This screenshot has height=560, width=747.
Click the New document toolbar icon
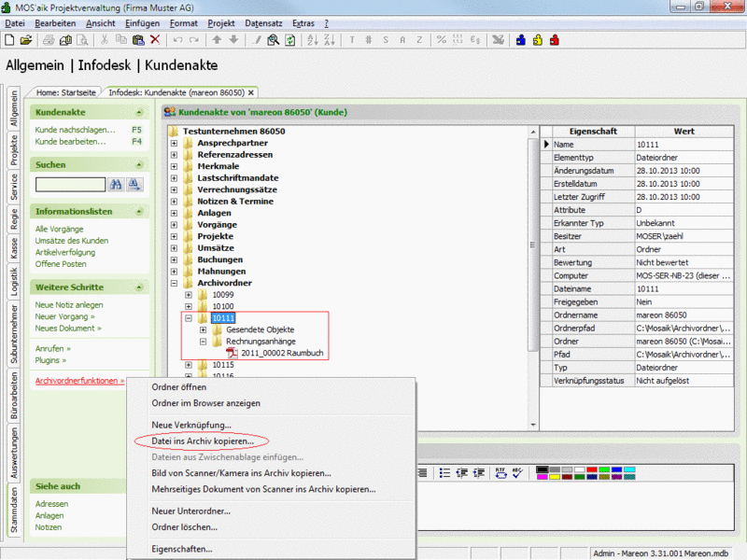coord(9,40)
